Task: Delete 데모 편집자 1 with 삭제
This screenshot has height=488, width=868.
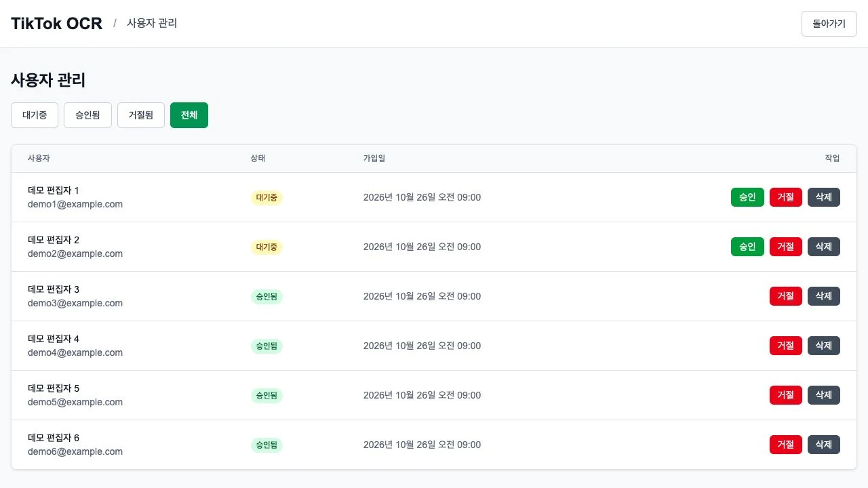Action: 824,197
